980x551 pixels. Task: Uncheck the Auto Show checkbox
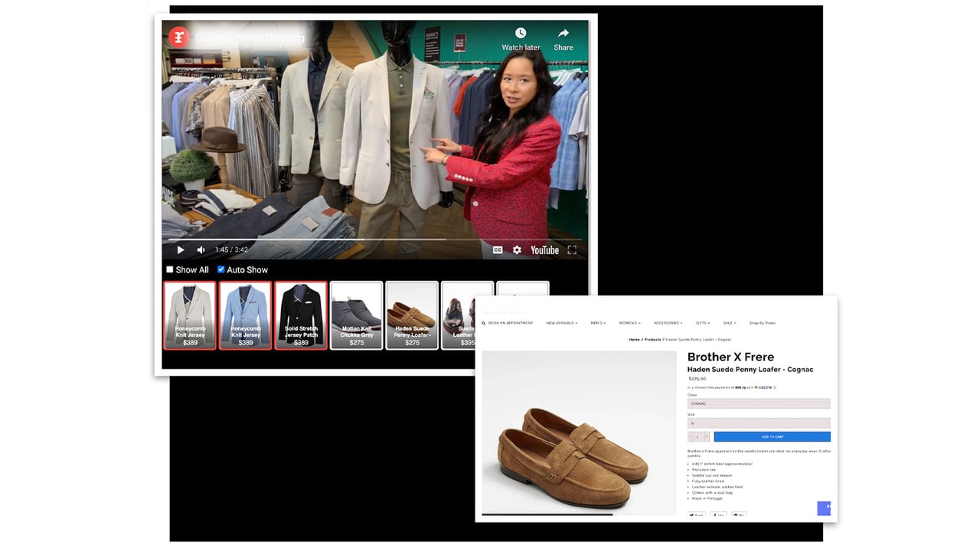click(x=221, y=269)
